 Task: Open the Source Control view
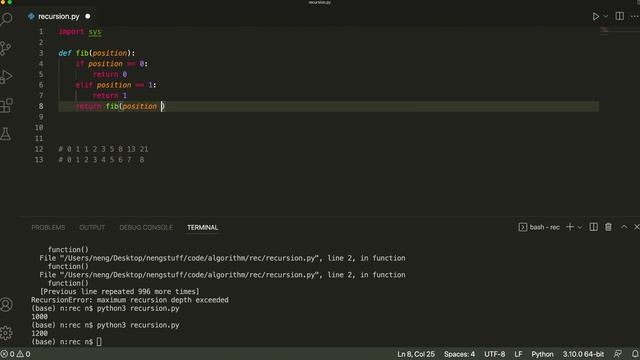coord(6,48)
